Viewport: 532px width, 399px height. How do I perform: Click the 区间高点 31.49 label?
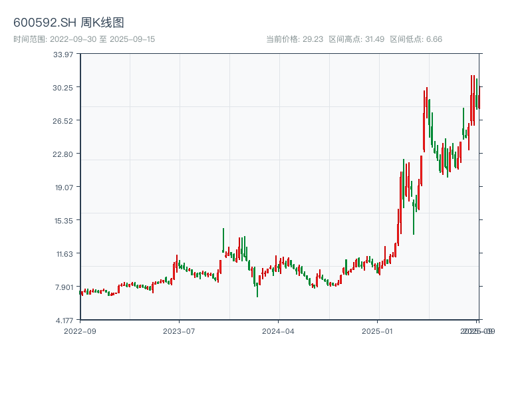356,39
